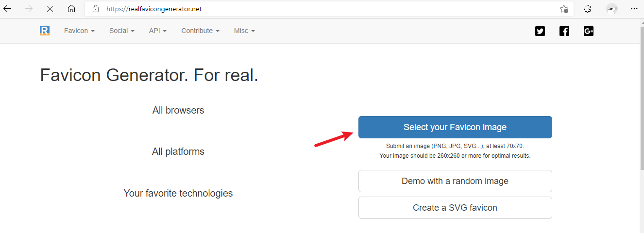Stop loading the page with X icon
Screen dimensions: 644x233
[x=50, y=9]
